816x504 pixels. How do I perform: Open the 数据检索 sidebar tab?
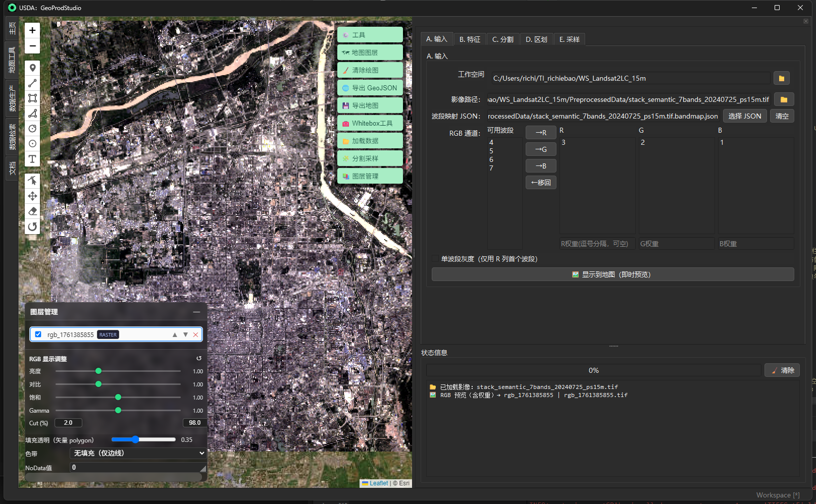click(x=11, y=137)
